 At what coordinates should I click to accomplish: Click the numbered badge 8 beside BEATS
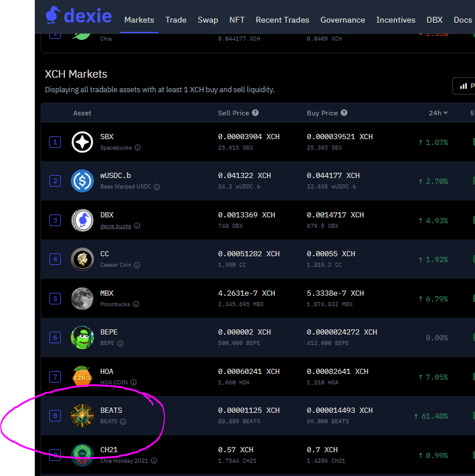pyautogui.click(x=55, y=416)
